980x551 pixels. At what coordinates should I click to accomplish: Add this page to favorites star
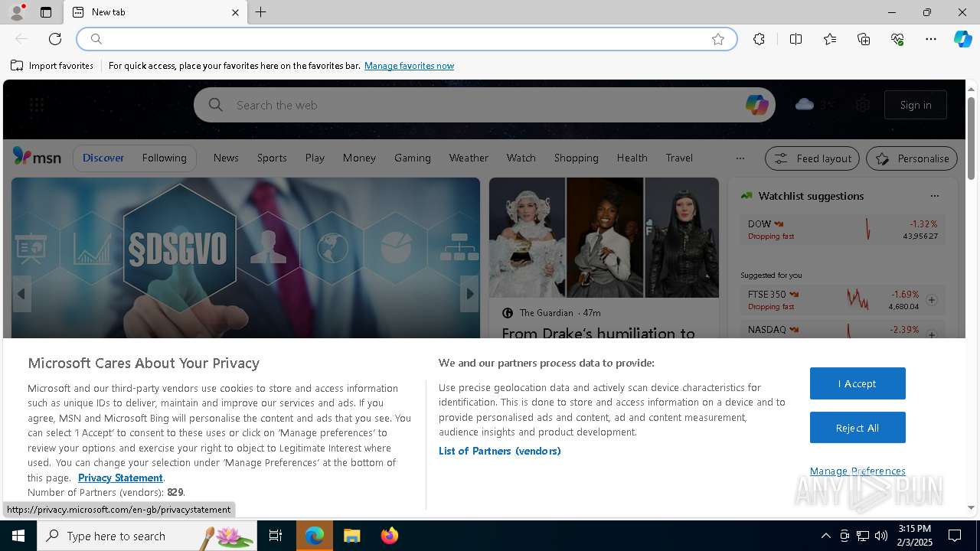click(718, 39)
